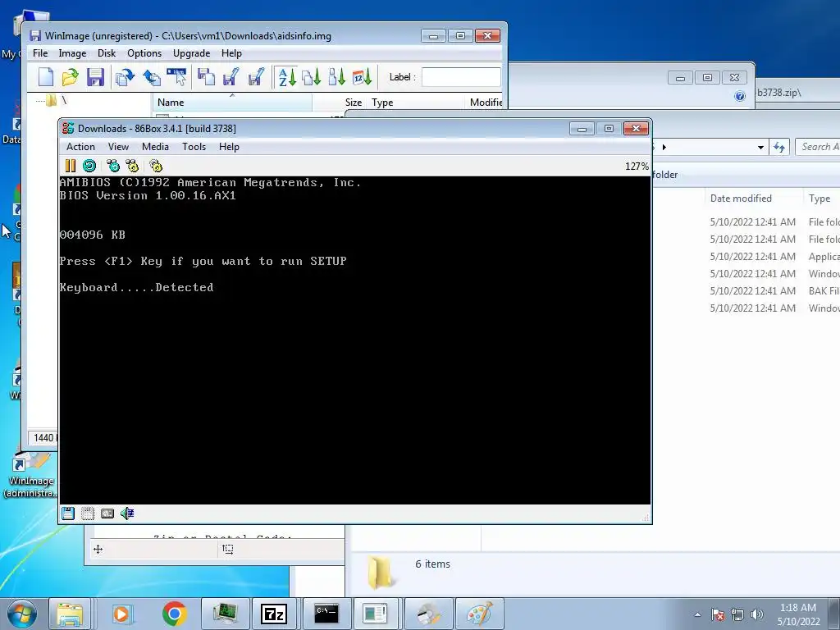Open WinImage's Help menu

pos(231,53)
